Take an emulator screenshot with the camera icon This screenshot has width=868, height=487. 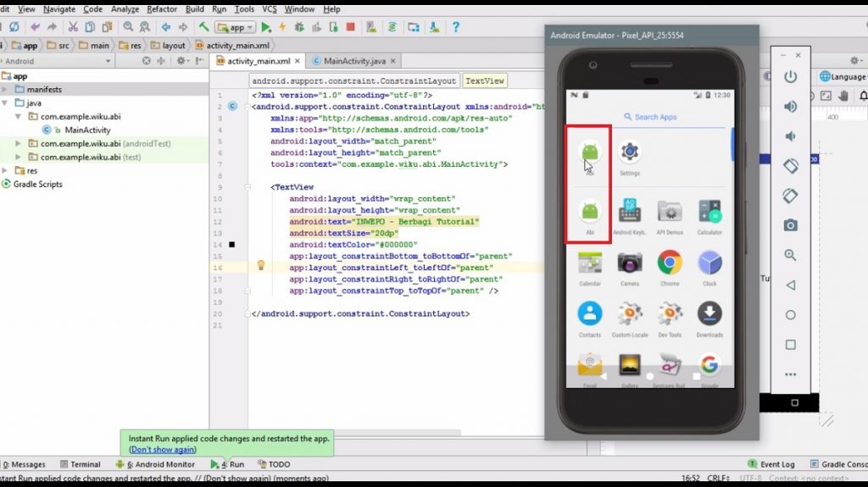pyautogui.click(x=790, y=224)
